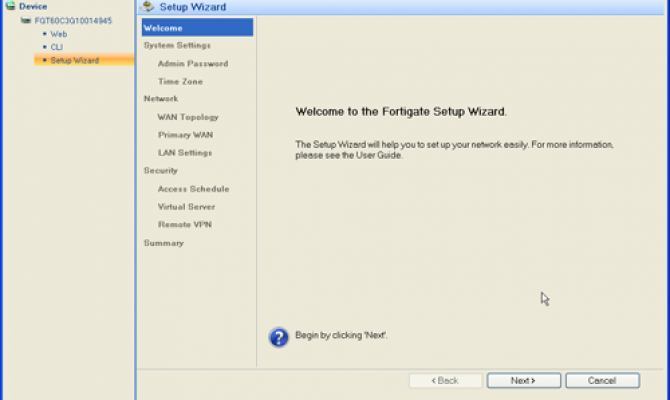Open the CLI item under the device

57,47
